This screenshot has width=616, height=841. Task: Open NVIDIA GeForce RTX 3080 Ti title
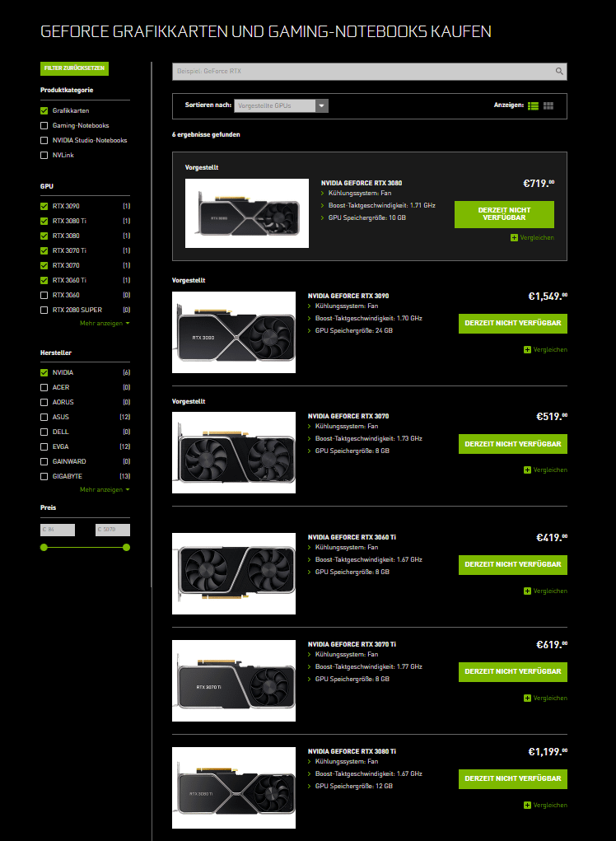click(352, 751)
